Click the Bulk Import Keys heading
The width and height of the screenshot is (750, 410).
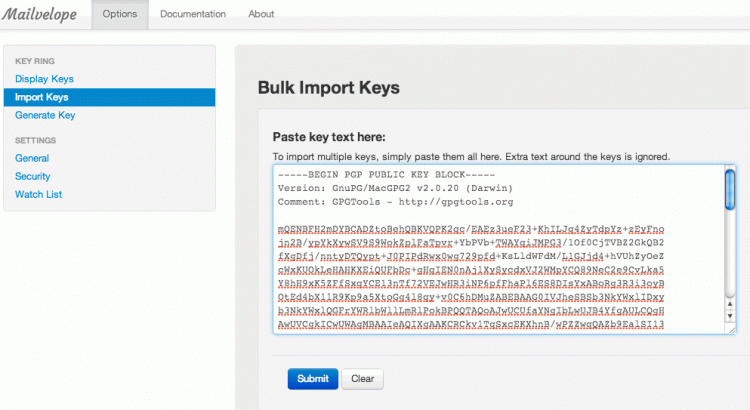tap(329, 87)
